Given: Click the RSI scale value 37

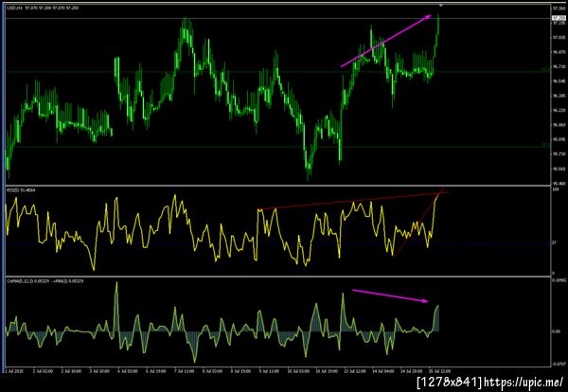Looking at the screenshot, I should pyautogui.click(x=554, y=242).
